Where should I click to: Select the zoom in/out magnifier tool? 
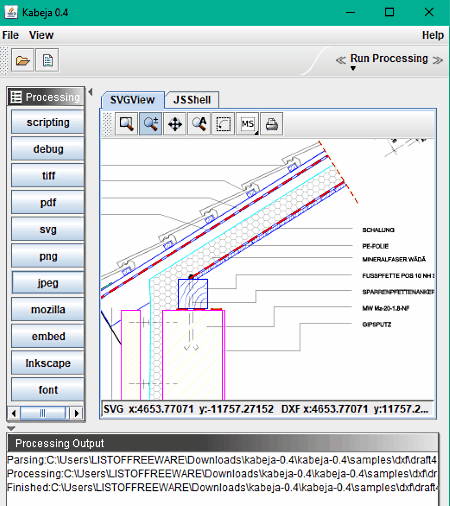coord(151,124)
